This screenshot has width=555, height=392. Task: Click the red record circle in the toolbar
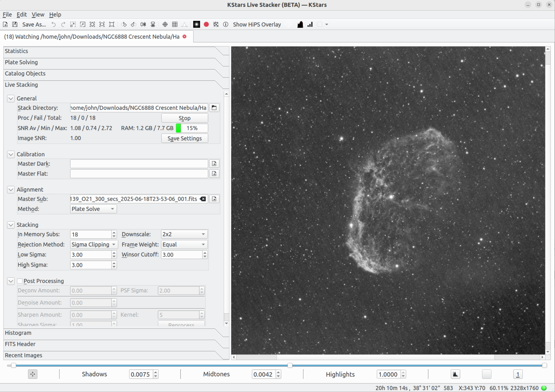pyautogui.click(x=206, y=24)
